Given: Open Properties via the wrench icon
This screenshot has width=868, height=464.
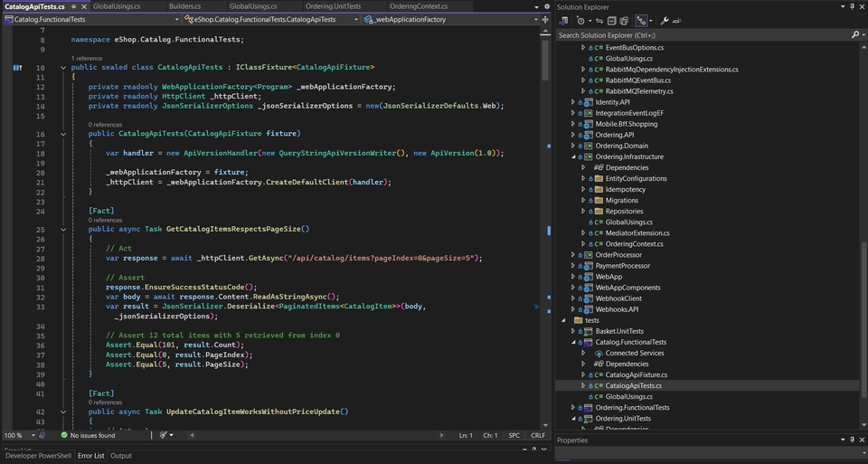Looking at the screenshot, I should coord(665,21).
